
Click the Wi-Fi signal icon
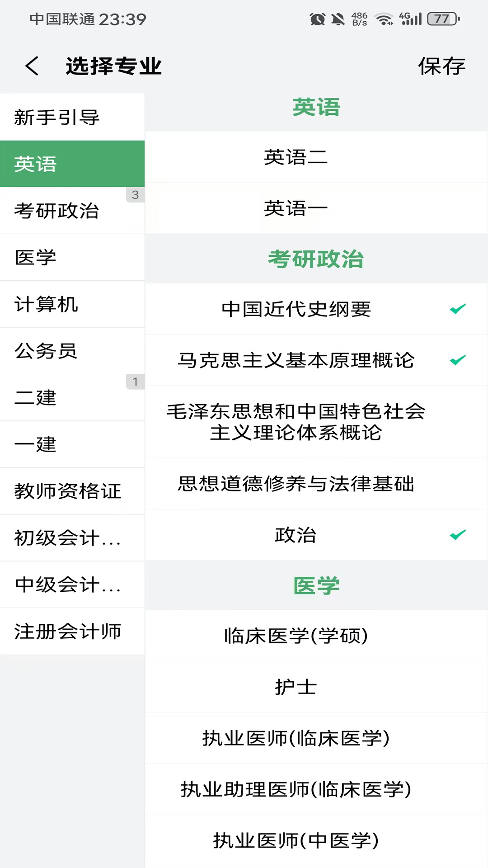click(382, 19)
